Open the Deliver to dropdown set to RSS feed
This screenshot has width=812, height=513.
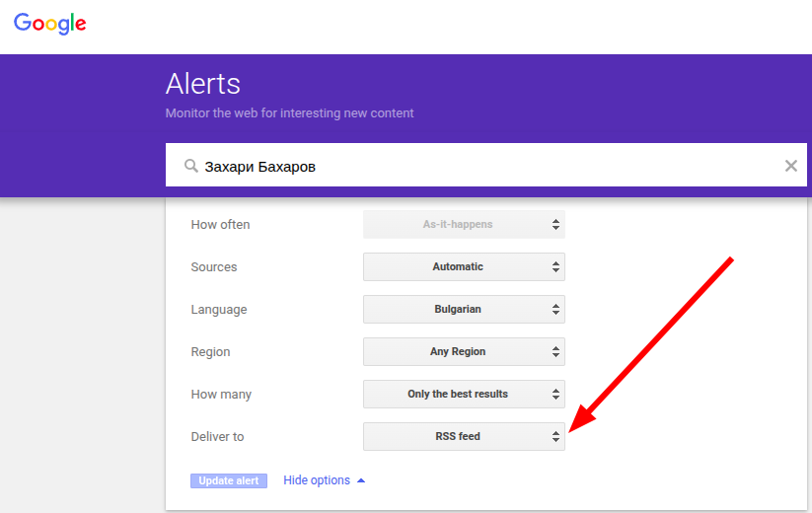[x=464, y=436]
